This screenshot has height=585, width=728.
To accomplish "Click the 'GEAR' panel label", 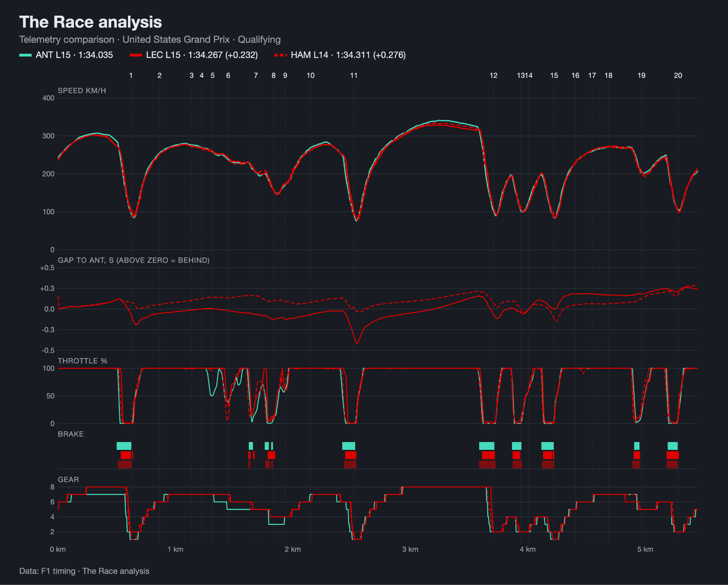I will click(68, 480).
